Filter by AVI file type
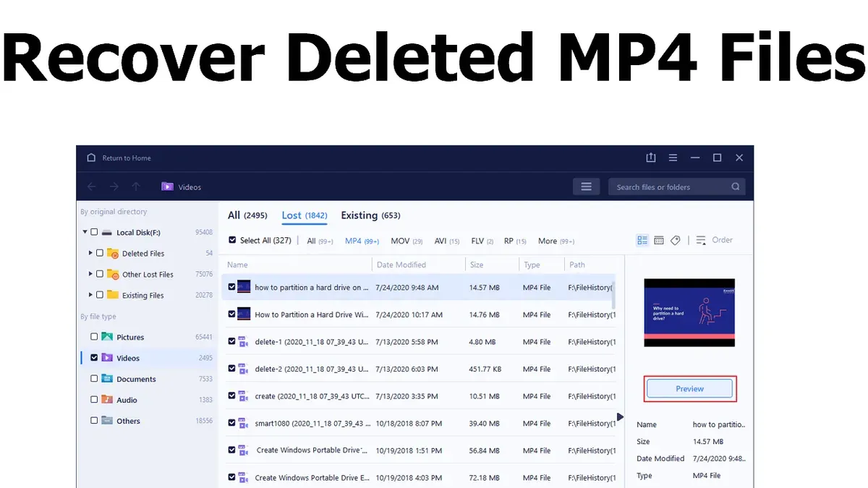This screenshot has width=868, height=488. pos(446,241)
